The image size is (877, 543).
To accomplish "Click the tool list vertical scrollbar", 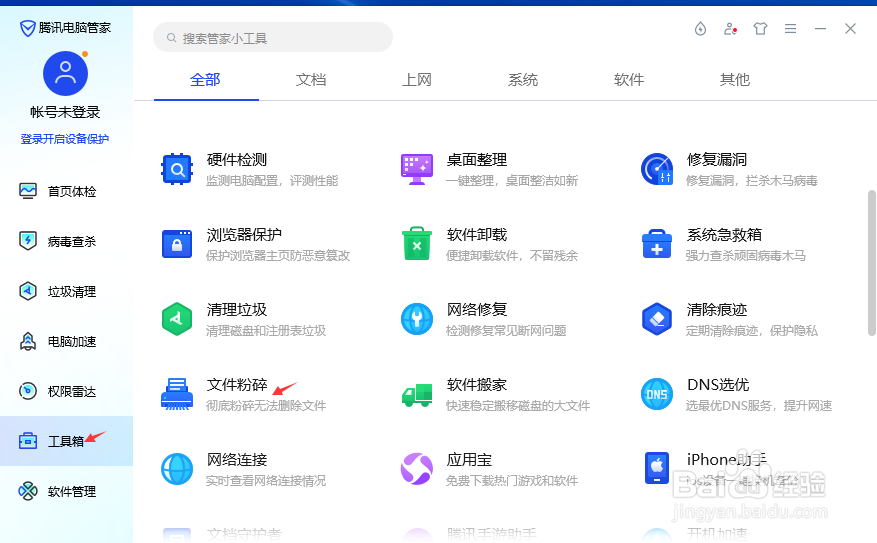I will click(871, 263).
